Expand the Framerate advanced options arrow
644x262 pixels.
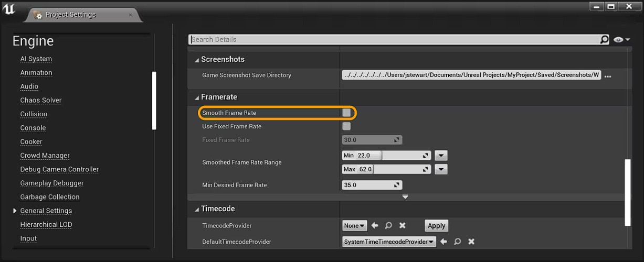pyautogui.click(x=405, y=197)
